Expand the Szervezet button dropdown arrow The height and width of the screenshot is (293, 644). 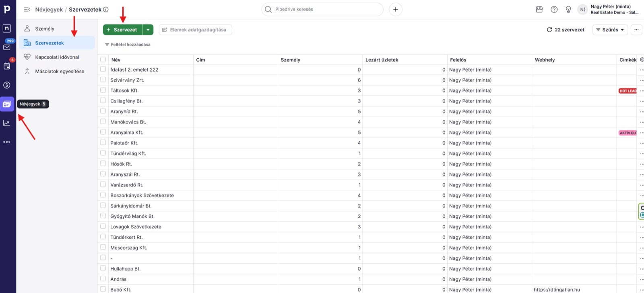click(148, 30)
